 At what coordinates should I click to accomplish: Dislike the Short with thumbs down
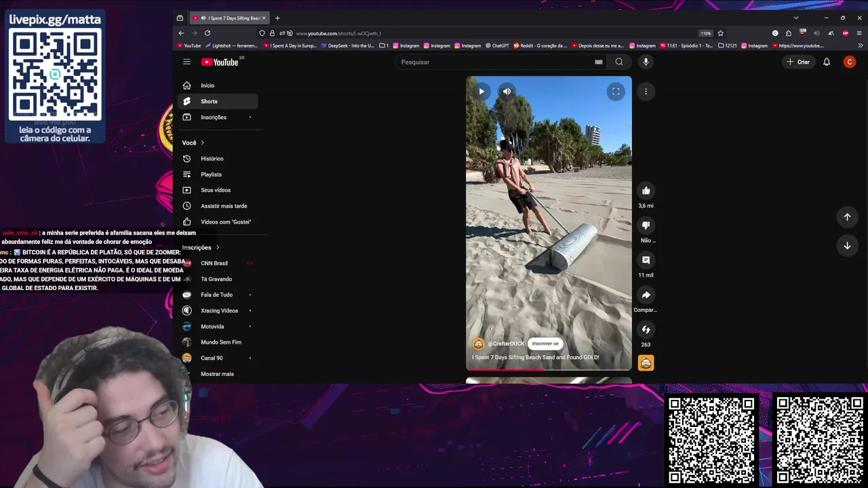(646, 226)
